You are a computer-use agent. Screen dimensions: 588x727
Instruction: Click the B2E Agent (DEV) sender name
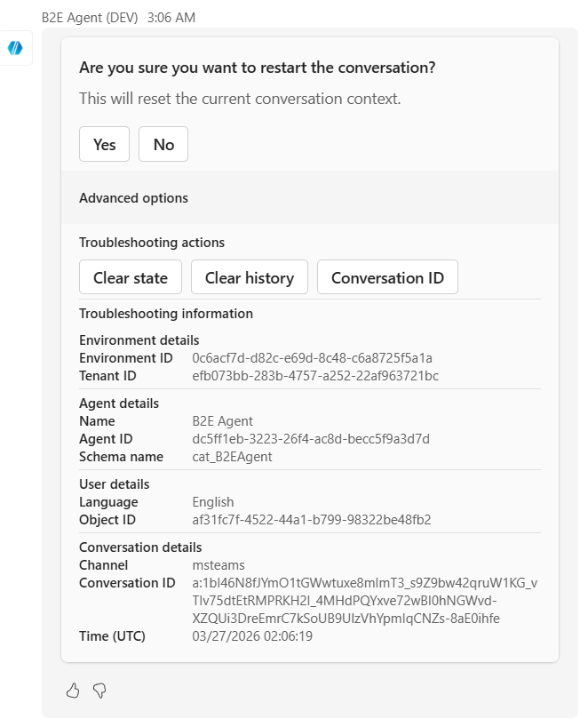pyautogui.click(x=90, y=18)
